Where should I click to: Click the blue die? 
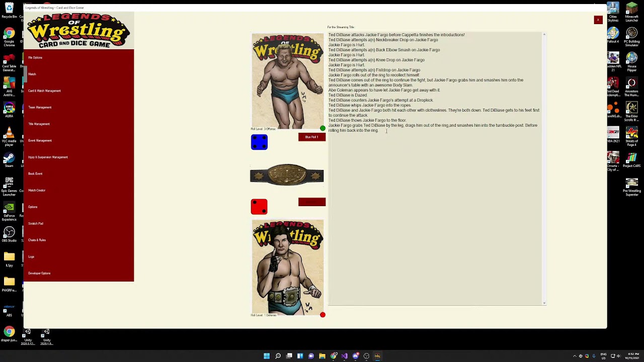click(259, 142)
